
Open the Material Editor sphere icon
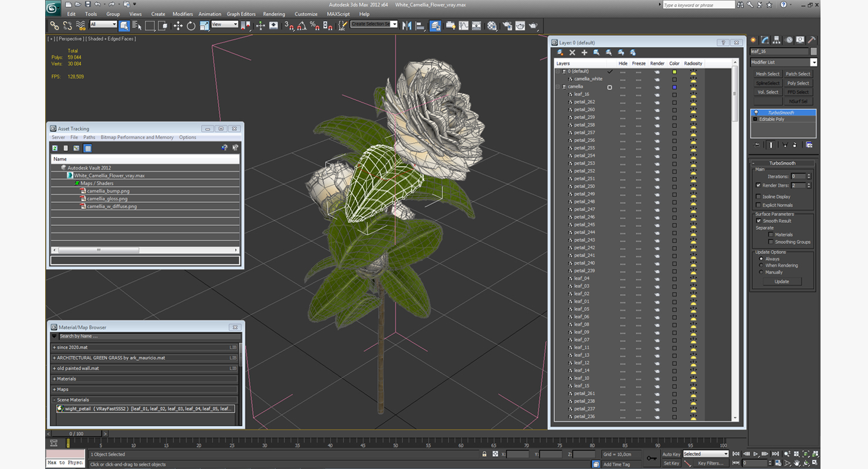coord(492,25)
